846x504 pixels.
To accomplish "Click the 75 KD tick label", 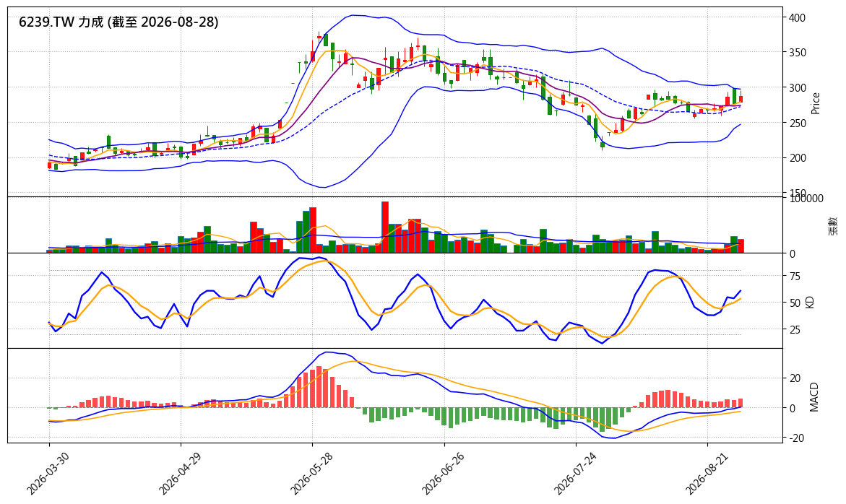I will point(795,277).
